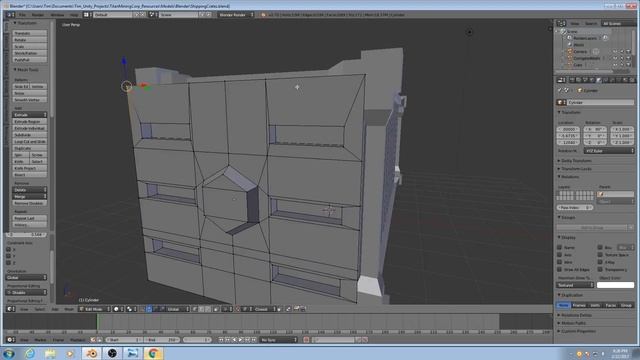Image resolution: width=640 pixels, height=360 pixels.
Task: Enable the X constraint axis checkbox
Action: click(8, 249)
